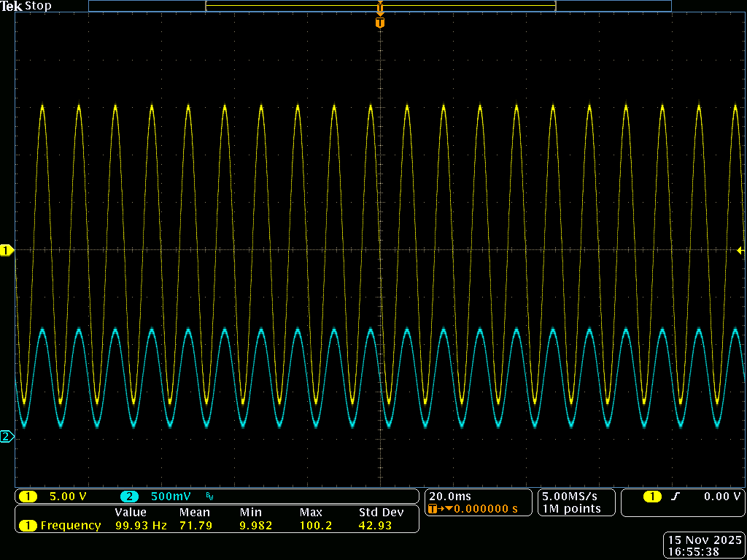This screenshot has width=747, height=560.
Task: Click the 5.00MS/s sample rate readout
Action: click(x=570, y=496)
